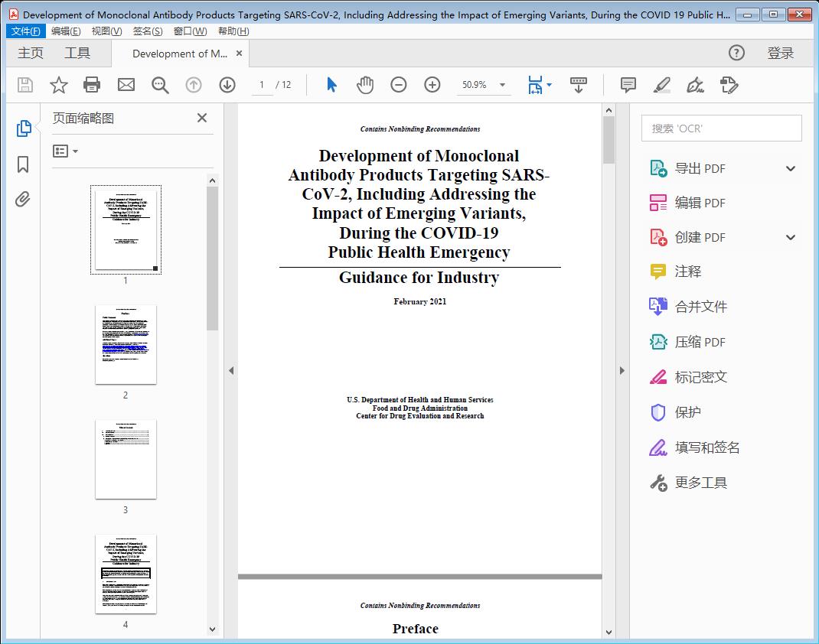
Task: Open the zoom percentage dropdown
Action: pyautogui.click(x=502, y=85)
